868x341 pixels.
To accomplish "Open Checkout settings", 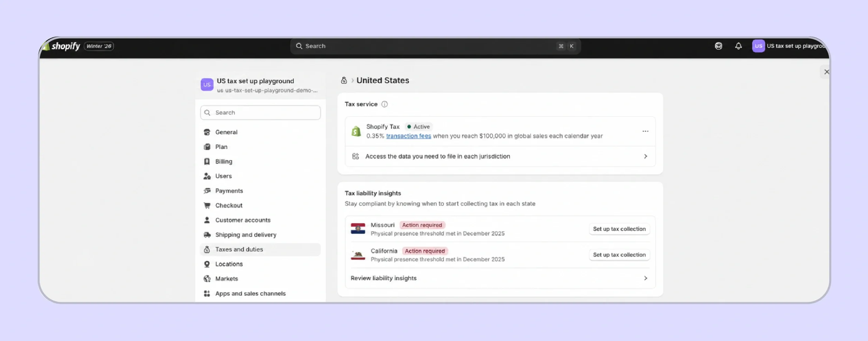I will [x=260, y=205].
